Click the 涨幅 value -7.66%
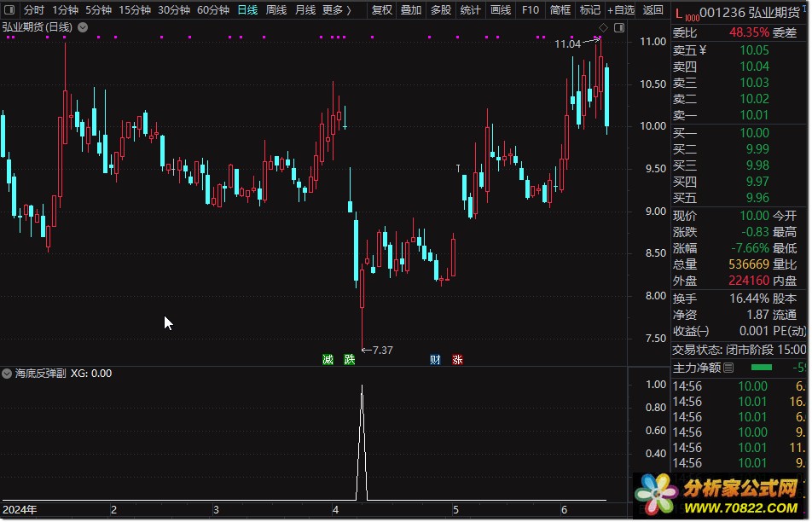 click(751, 248)
